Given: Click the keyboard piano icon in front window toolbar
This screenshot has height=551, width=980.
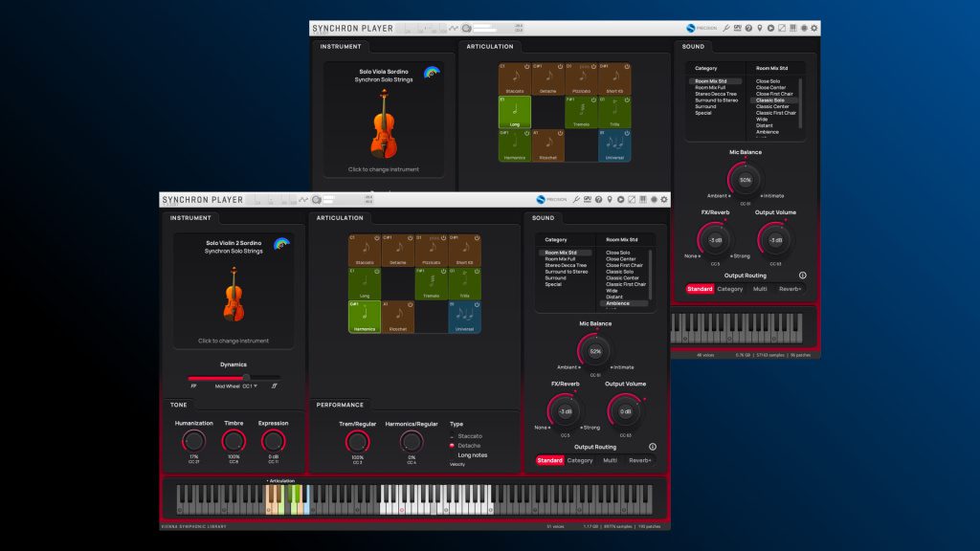Looking at the screenshot, I should tap(642, 199).
